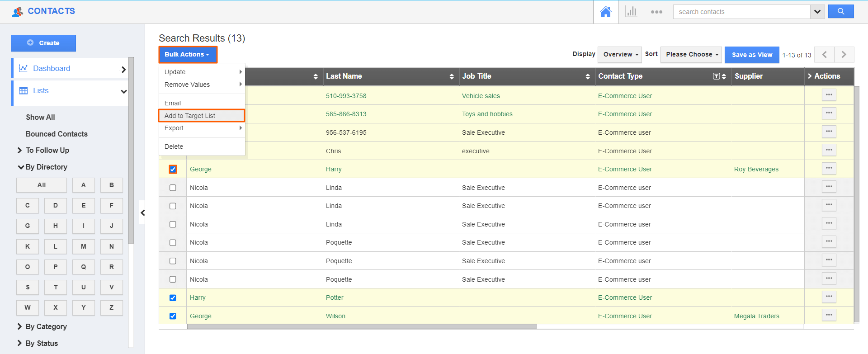Uncheck the George Wilson row checkbox
This screenshot has height=354, width=868.
pyautogui.click(x=173, y=316)
